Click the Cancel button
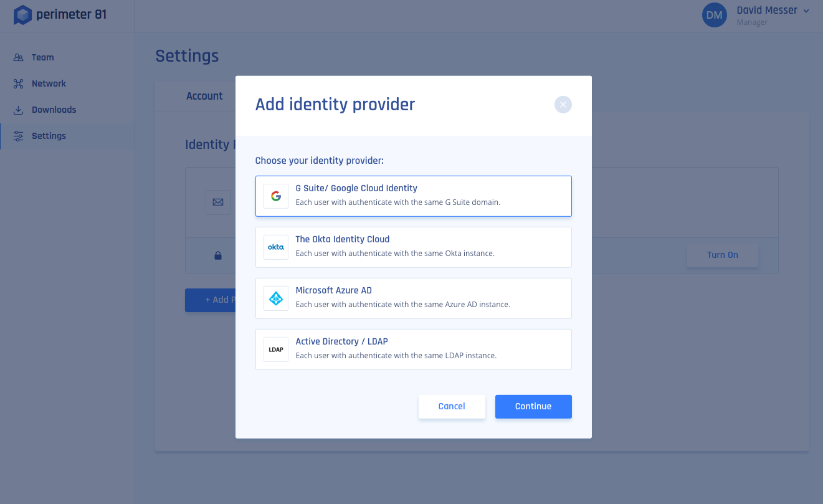 click(x=452, y=406)
